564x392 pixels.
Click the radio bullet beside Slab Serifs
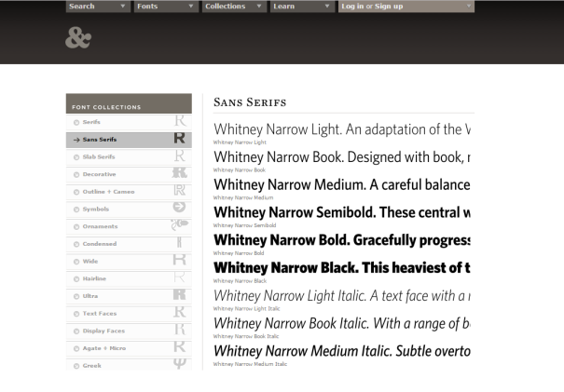tap(76, 157)
